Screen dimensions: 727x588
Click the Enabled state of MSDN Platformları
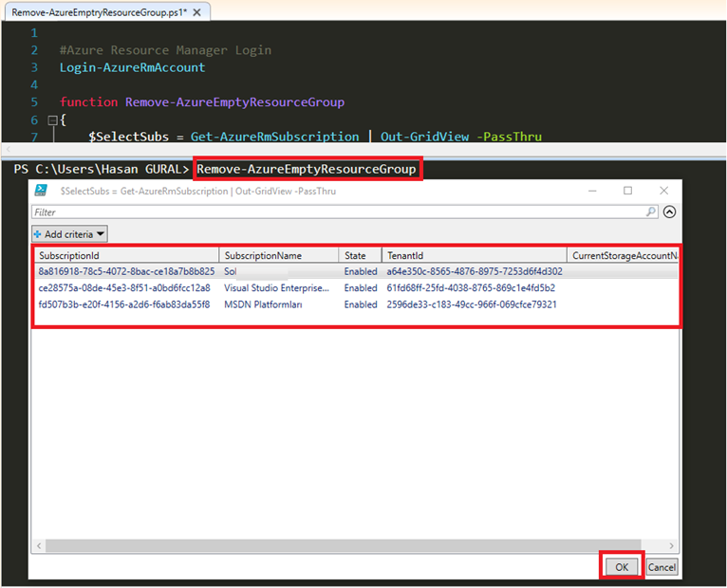click(361, 304)
